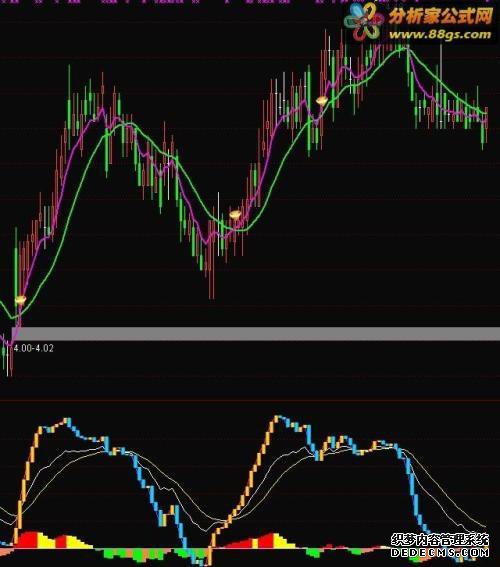Click the tallest first red histogram bar block
500x567 pixels.
28,540
